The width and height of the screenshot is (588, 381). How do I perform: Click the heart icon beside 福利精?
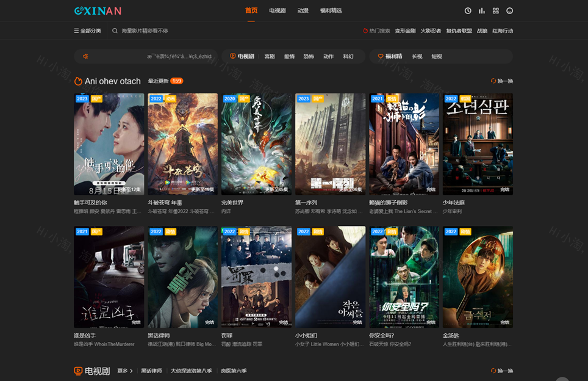(381, 56)
